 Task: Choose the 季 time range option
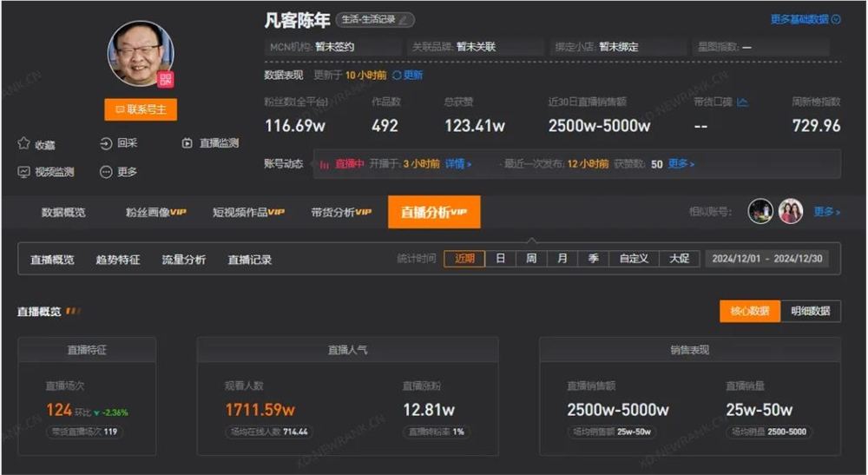point(594,259)
